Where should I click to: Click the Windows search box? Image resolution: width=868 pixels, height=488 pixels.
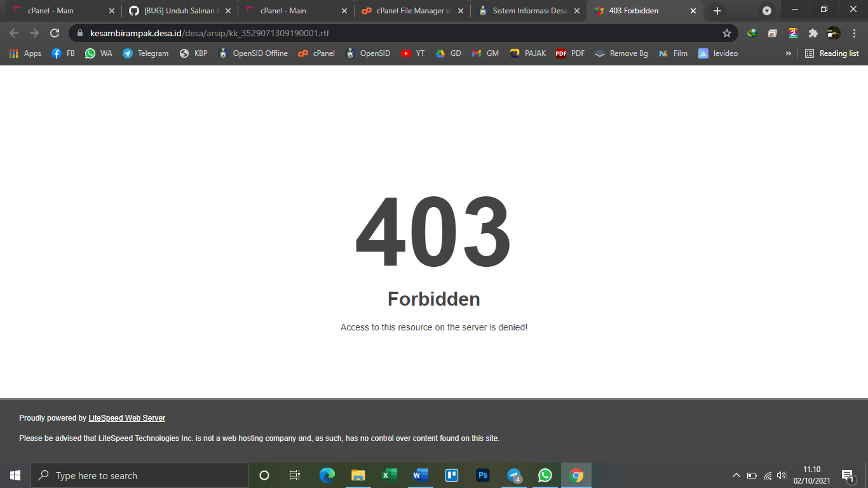click(x=140, y=475)
